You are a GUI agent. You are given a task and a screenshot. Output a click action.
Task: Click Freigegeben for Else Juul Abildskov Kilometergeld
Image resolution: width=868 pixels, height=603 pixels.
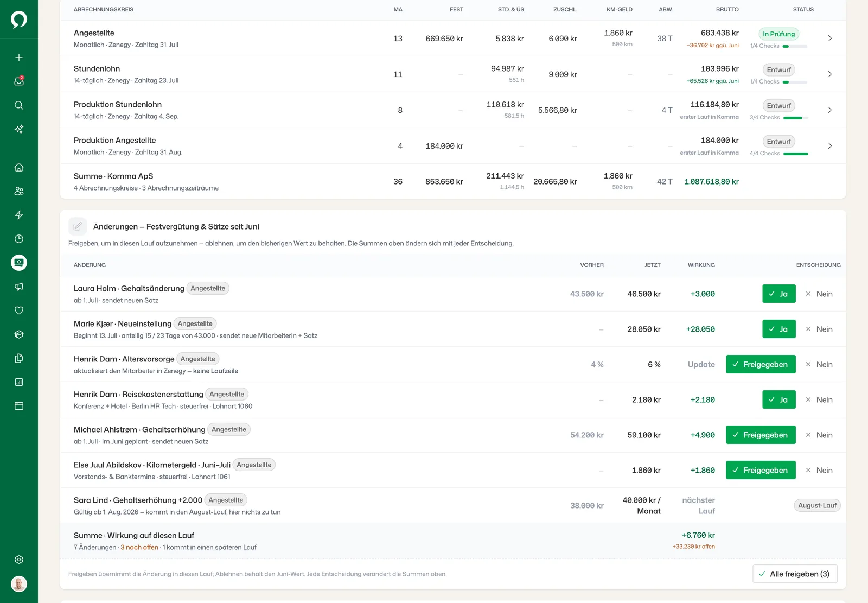tap(761, 470)
